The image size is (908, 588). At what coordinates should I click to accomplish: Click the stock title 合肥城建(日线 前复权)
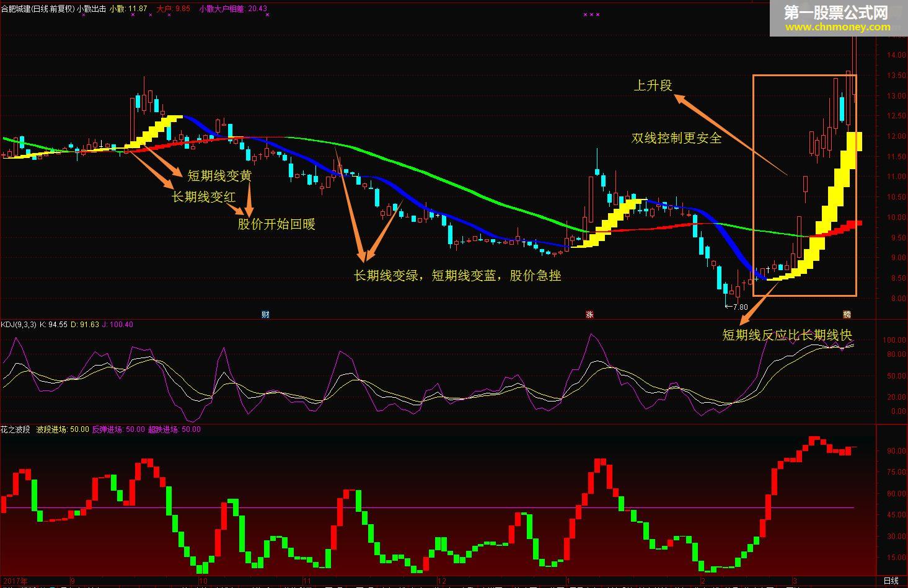(x=38, y=9)
